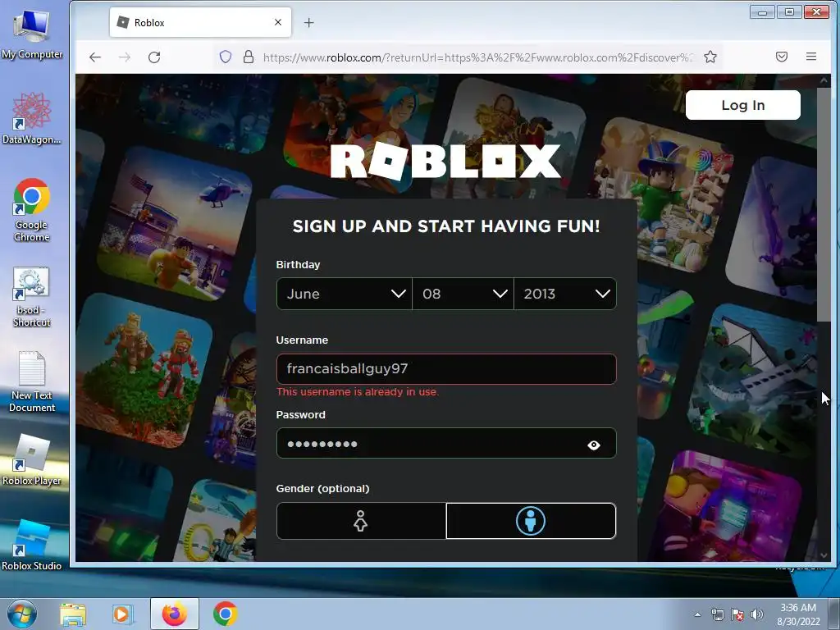Screen dimensions: 840x630
Task: Open the birthday month dropdown showing June
Action: (x=345, y=294)
